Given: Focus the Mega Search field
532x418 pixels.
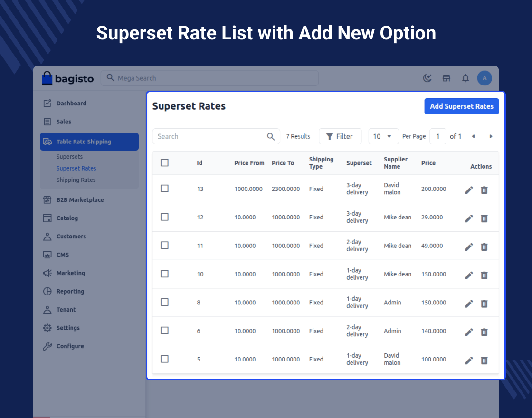Looking at the screenshot, I should pos(209,78).
